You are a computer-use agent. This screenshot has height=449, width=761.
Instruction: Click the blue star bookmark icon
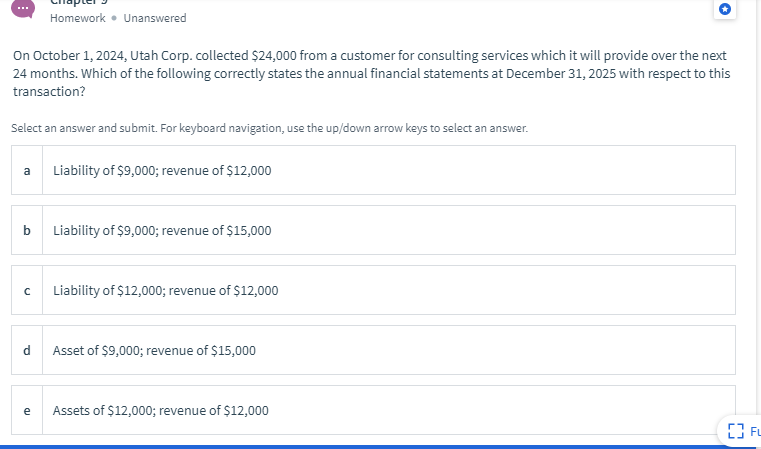pyautogui.click(x=725, y=9)
